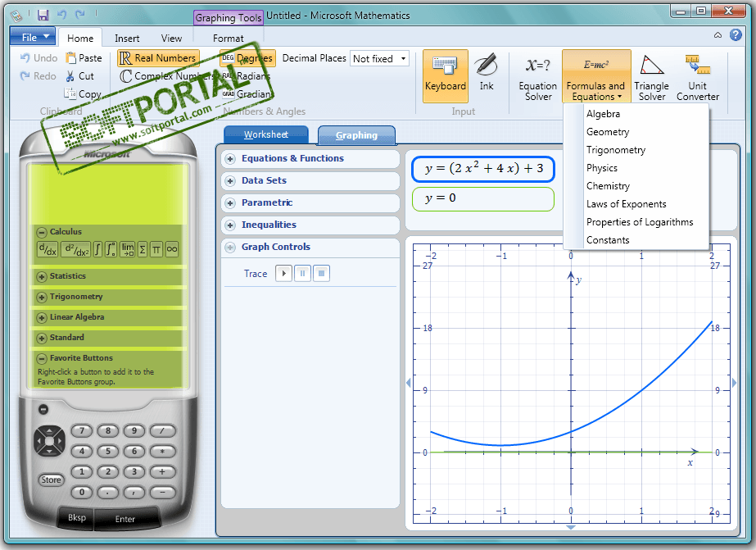Open Help with the question mark icon

pyautogui.click(x=736, y=34)
